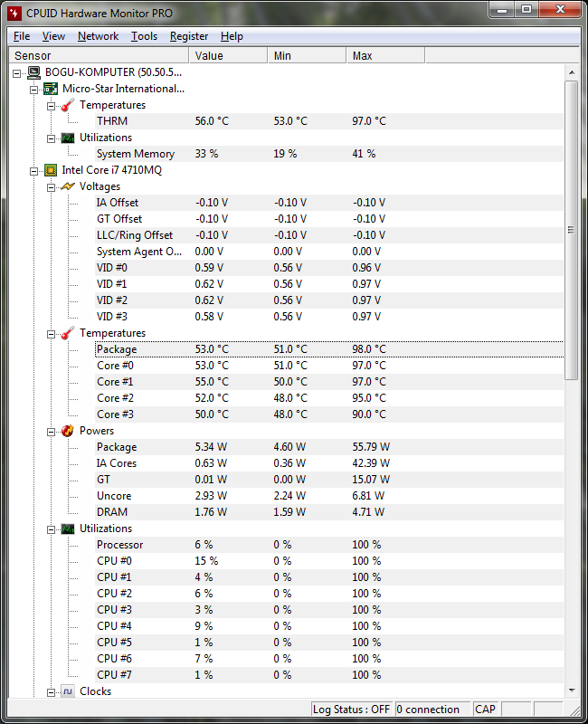Click the CPU Utilizations graph icon
This screenshot has height=724, width=588.
[x=68, y=529]
